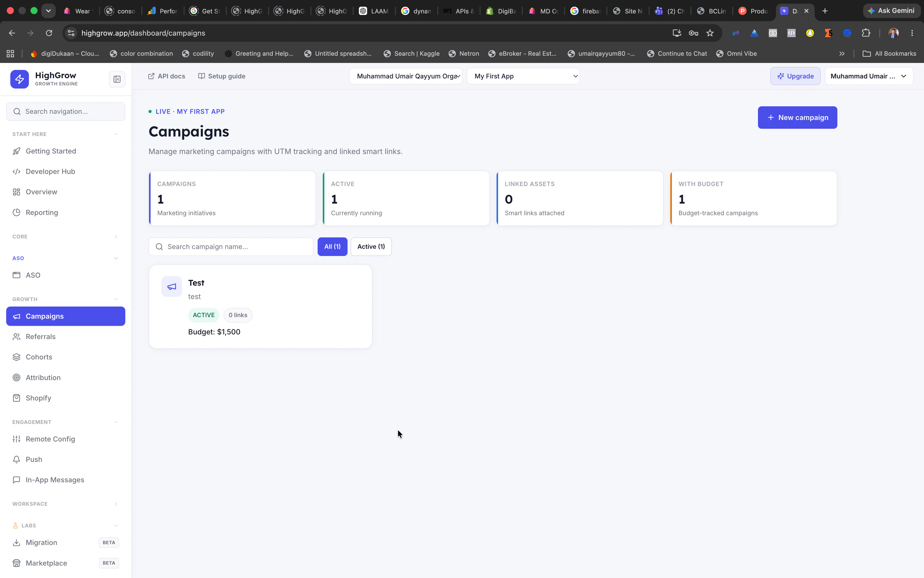Open the API docs link
This screenshot has width=924, height=578.
(x=167, y=76)
